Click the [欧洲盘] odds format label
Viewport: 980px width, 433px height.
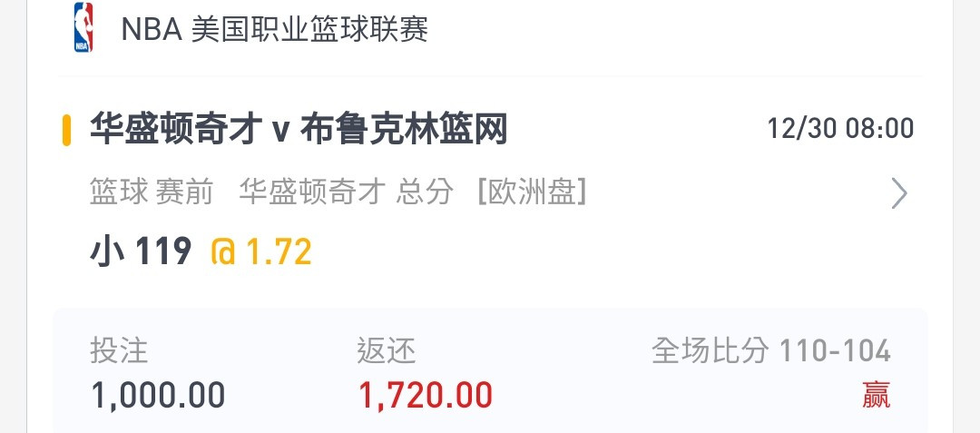tap(532, 192)
